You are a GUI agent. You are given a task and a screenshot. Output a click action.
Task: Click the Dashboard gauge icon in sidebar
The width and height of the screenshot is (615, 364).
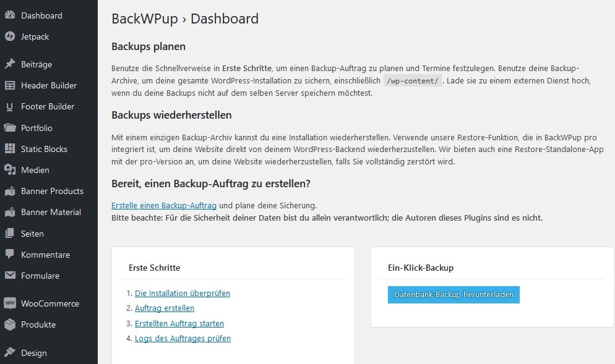pos(9,15)
